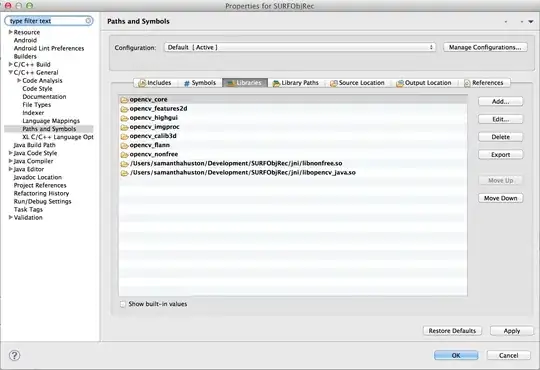Click the folder icon beside opencv_calib3d
Screen dimensions: 540x370
click(124, 136)
